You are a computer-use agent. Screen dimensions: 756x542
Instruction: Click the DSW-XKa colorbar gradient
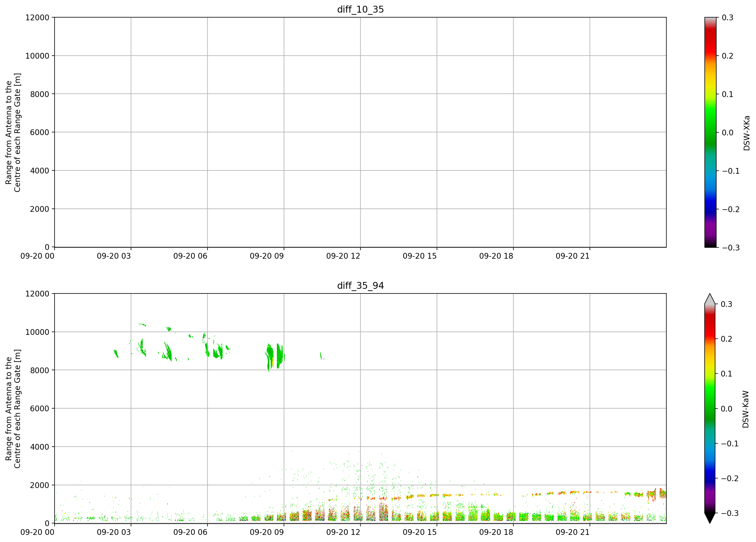(710, 132)
